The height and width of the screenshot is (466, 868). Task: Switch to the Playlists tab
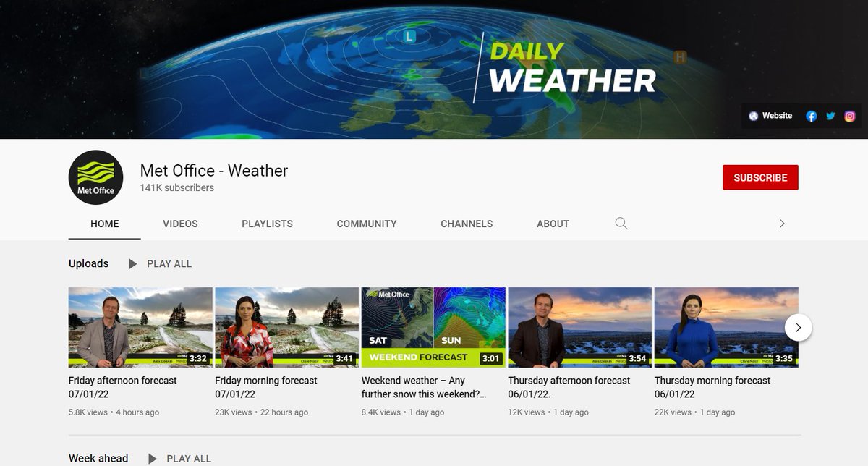pos(267,224)
